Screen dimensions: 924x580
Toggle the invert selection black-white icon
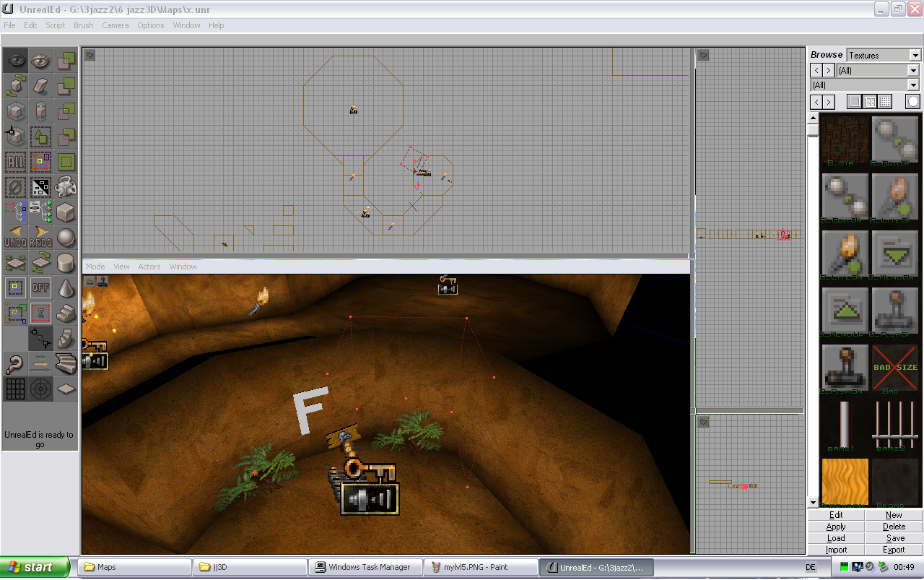pyautogui.click(x=40, y=187)
